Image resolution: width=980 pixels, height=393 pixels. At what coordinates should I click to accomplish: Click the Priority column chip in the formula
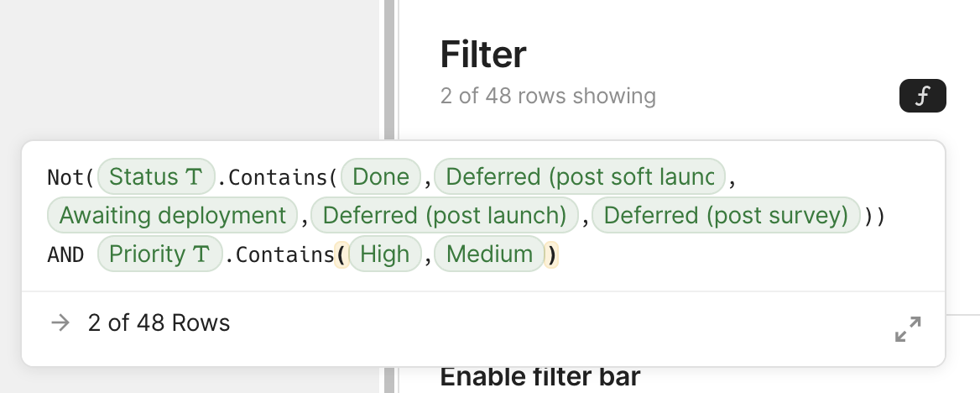[159, 254]
